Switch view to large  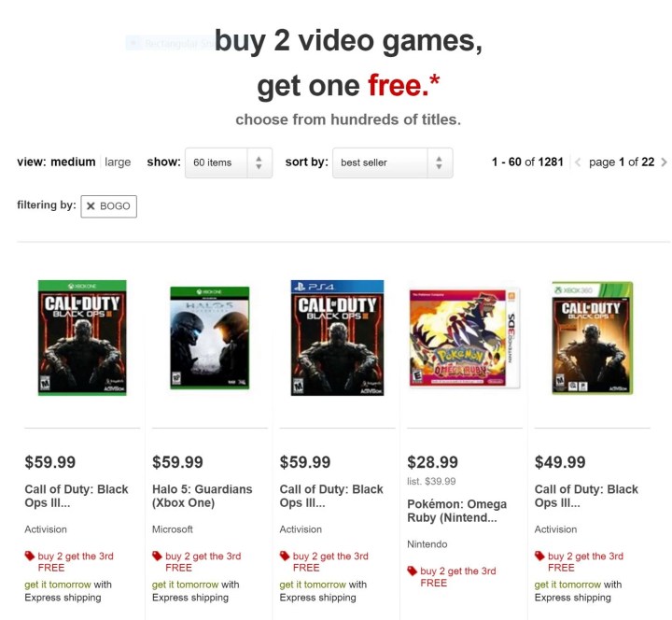(118, 162)
